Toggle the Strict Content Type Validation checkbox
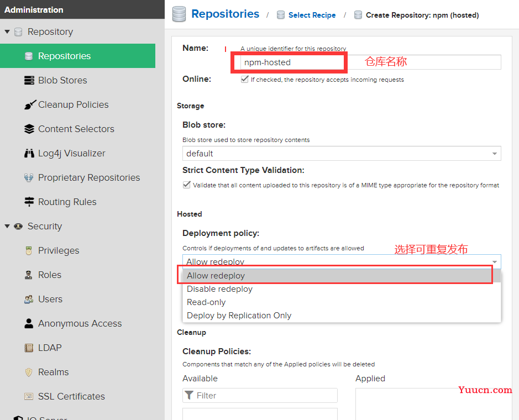This screenshot has width=519, height=420. click(x=187, y=185)
